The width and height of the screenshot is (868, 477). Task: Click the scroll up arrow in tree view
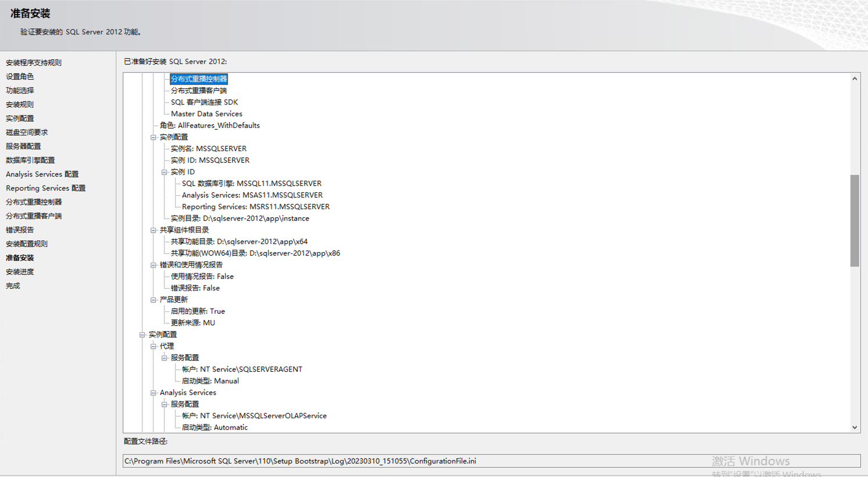click(855, 79)
